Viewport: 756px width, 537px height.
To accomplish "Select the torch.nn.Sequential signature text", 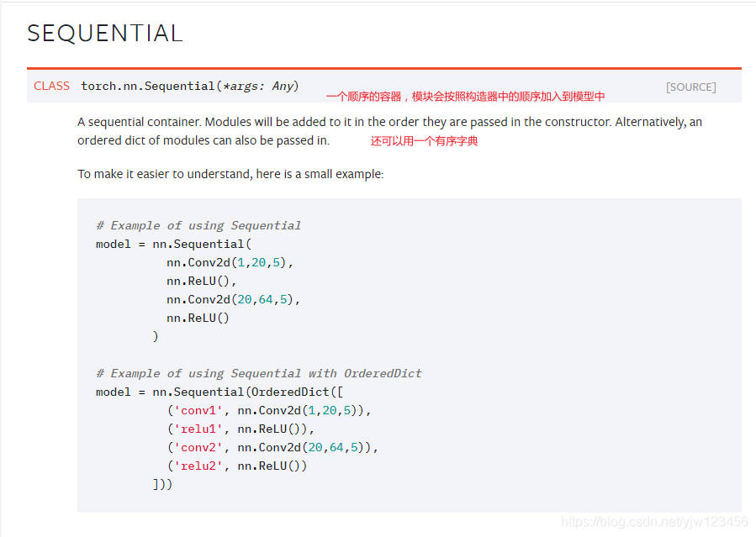I will (x=190, y=87).
